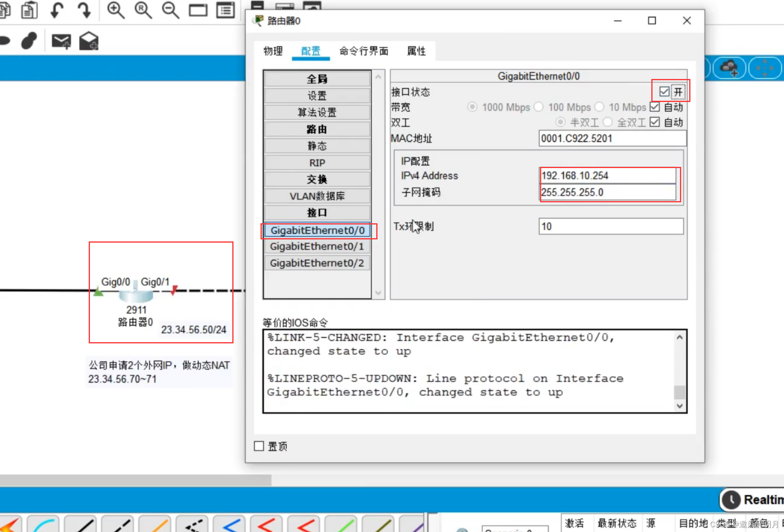Open the 算法设置 page
Image resolution: width=784 pixels, height=532 pixels.
click(317, 112)
